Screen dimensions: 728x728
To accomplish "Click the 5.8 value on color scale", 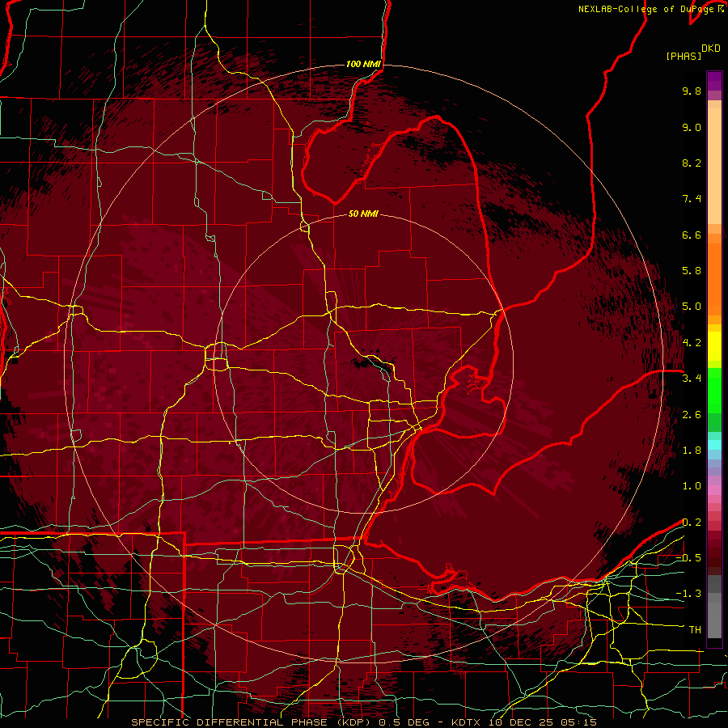I will (692, 271).
